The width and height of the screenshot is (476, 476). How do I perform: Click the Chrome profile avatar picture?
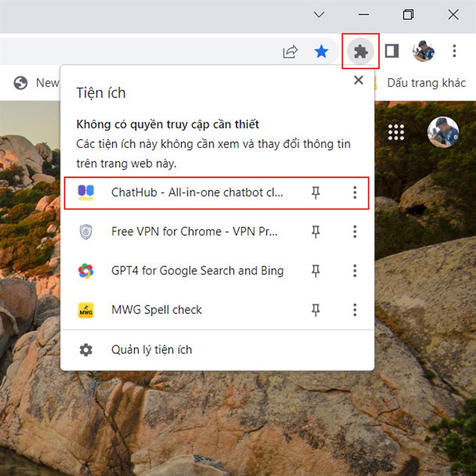click(424, 52)
